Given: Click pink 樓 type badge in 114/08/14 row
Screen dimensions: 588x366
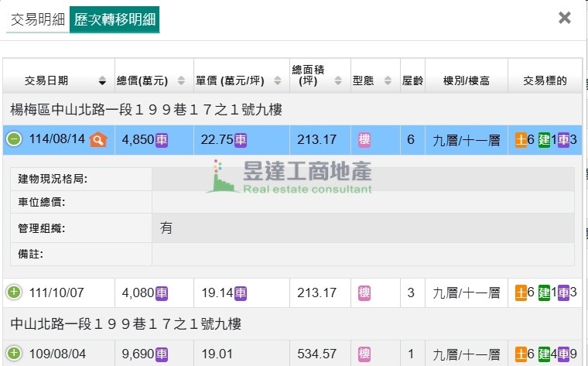Looking at the screenshot, I should click(x=364, y=140).
